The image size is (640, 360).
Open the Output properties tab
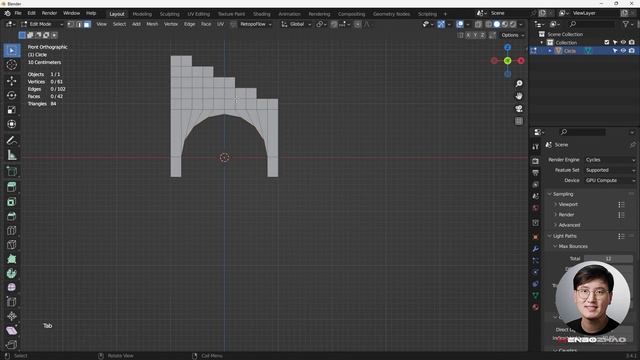click(536, 173)
